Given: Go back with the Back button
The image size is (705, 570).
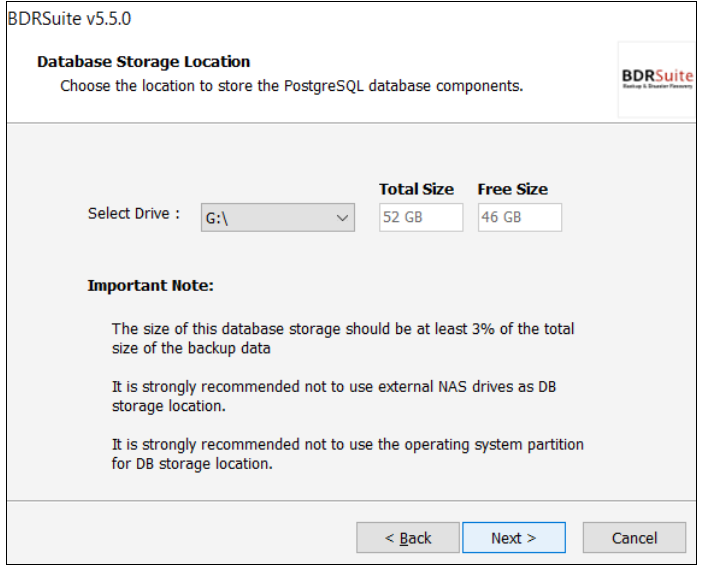Looking at the screenshot, I should click(x=408, y=538).
